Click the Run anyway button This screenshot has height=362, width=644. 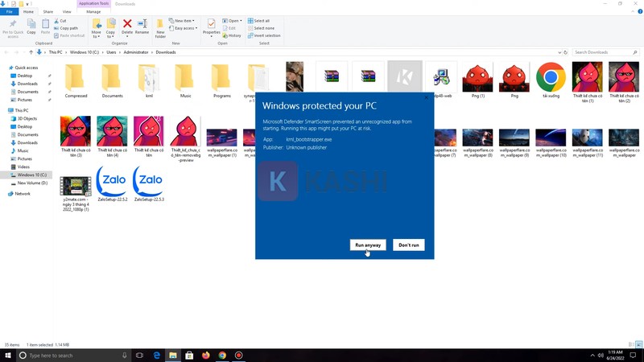368,245
